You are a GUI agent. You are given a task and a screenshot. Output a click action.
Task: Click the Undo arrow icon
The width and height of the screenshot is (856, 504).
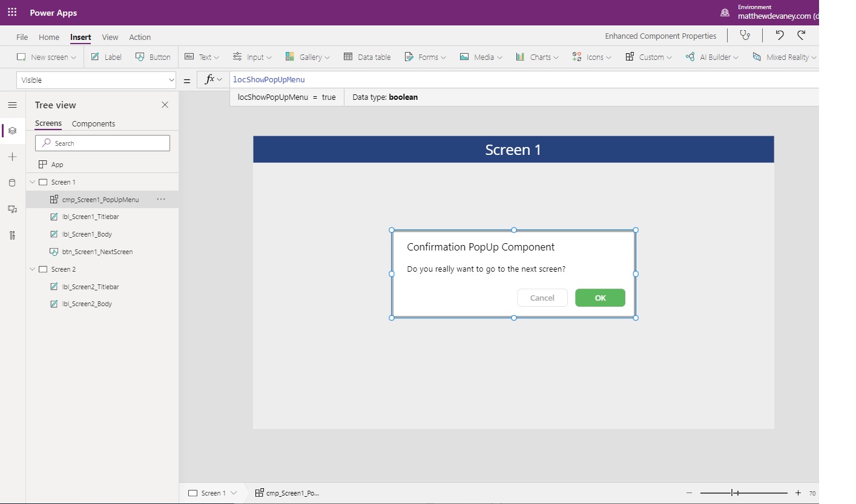tap(780, 36)
